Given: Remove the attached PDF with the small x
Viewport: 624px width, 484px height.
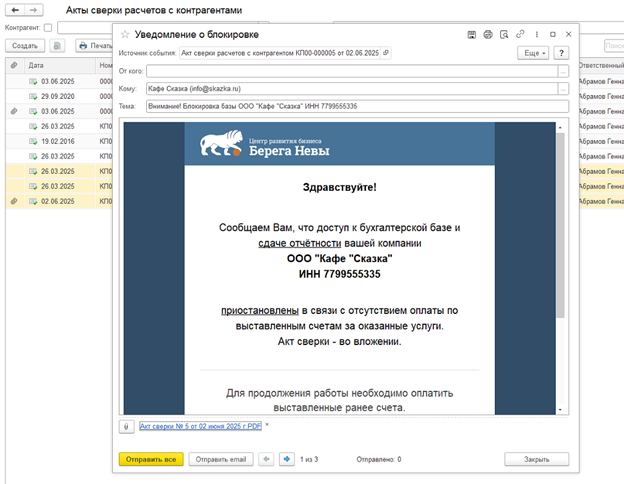Looking at the screenshot, I should [x=267, y=425].
